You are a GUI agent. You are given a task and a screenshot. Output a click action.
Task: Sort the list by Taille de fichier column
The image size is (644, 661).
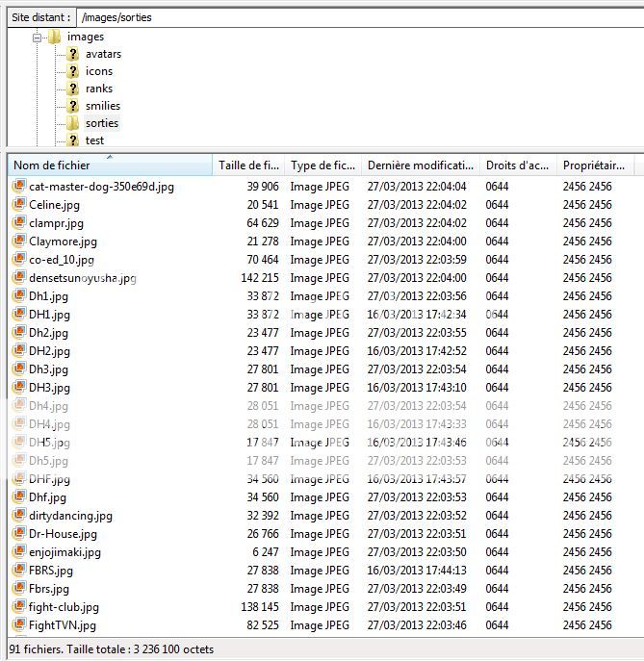tap(248, 165)
